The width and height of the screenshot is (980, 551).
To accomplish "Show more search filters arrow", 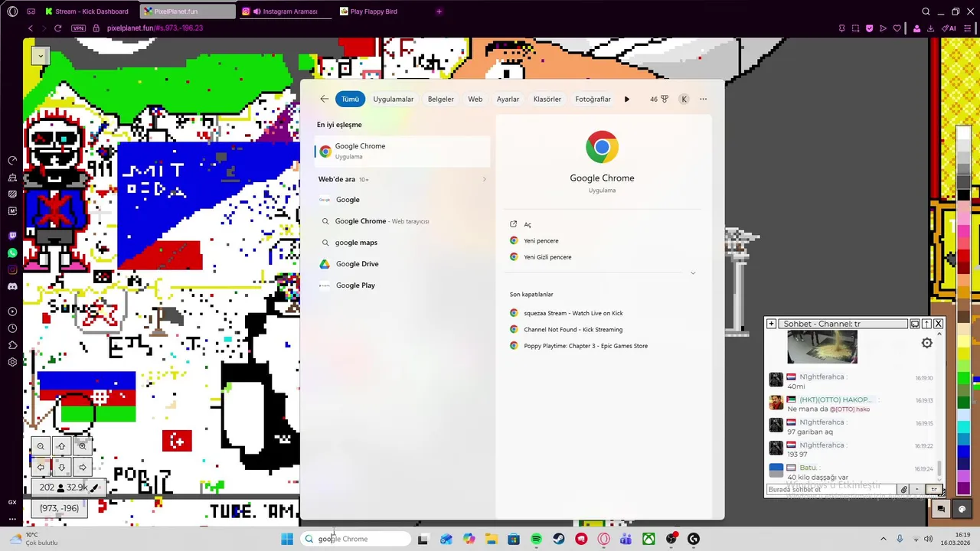I will pos(627,99).
